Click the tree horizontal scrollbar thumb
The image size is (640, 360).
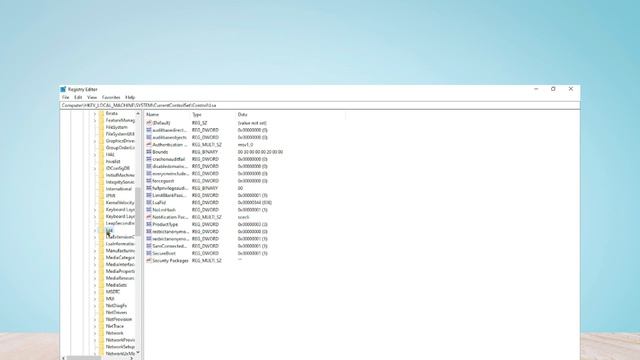[84, 358]
